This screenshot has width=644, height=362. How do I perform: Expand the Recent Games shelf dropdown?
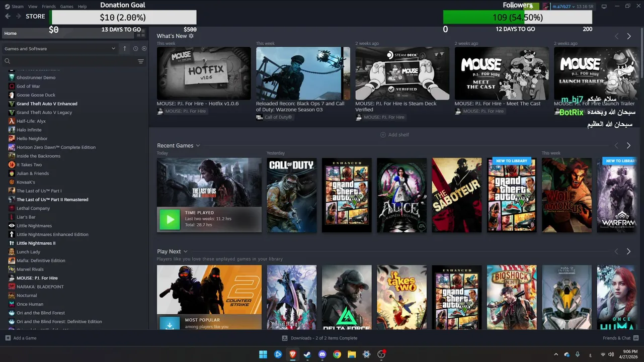(198, 146)
